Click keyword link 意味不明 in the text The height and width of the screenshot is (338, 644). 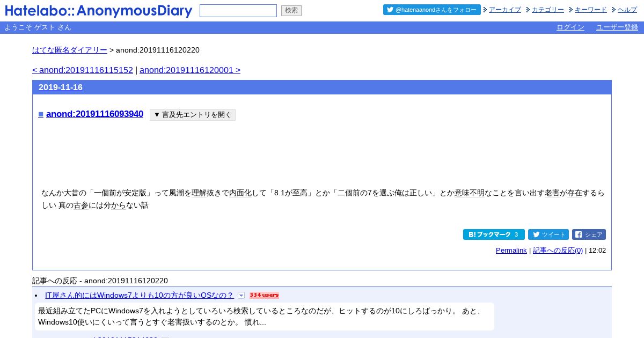coord(470,193)
